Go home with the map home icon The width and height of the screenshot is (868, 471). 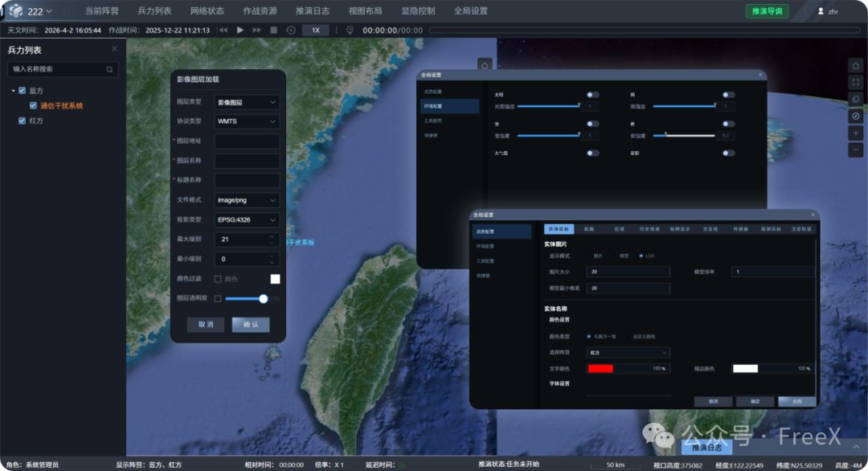855,66
